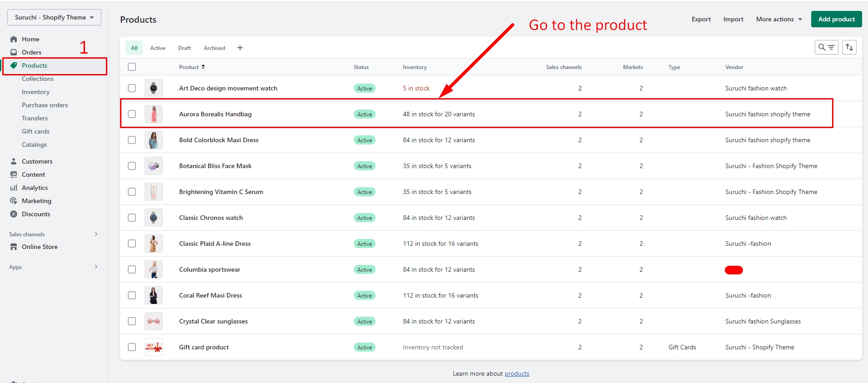Expand the Sales channels section chevron

(x=96, y=234)
